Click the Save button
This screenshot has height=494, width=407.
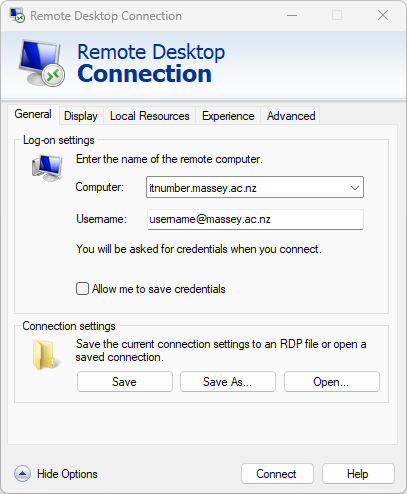coord(125,382)
